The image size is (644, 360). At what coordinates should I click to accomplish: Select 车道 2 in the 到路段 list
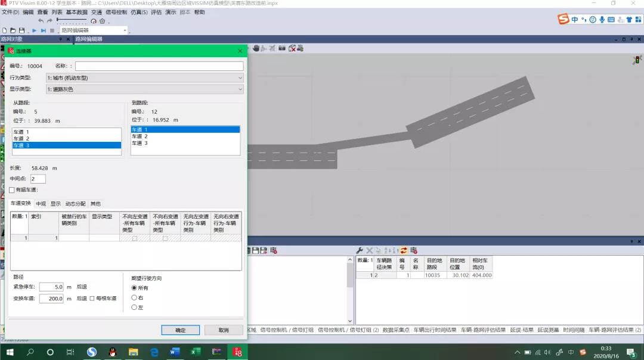coord(185,136)
